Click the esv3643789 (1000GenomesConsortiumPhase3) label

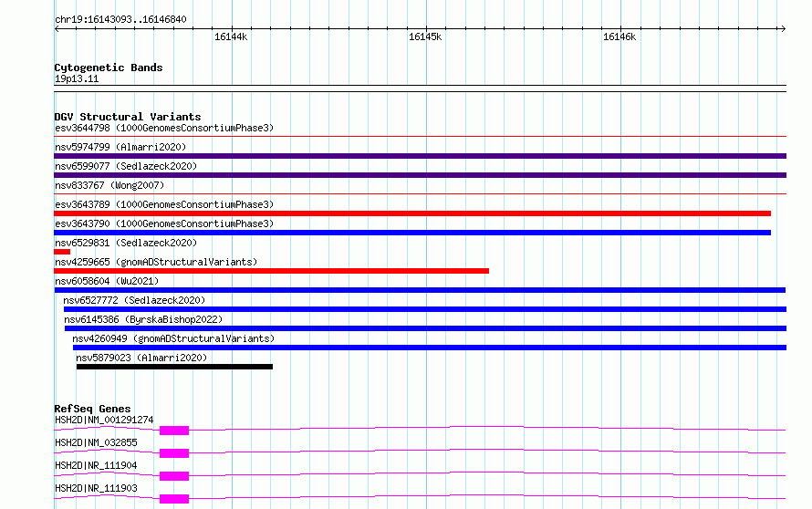point(164,204)
